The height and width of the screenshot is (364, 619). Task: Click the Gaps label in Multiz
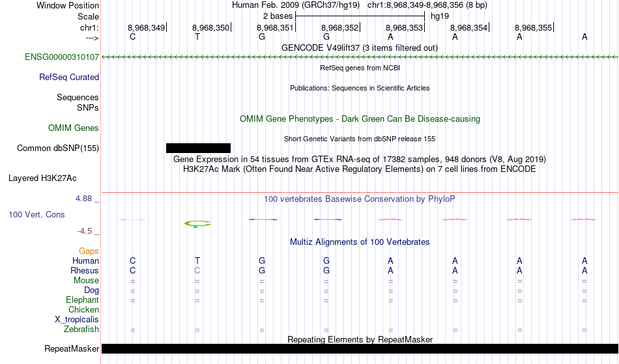pos(89,251)
